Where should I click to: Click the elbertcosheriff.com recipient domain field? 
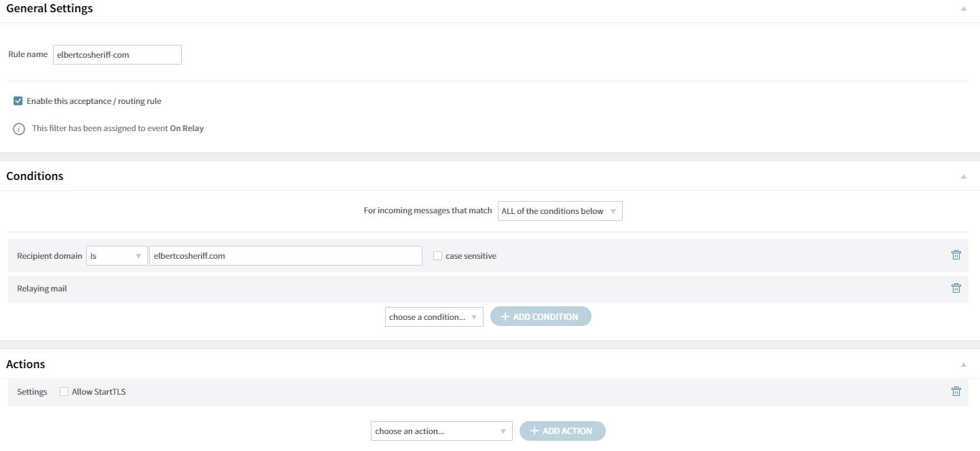coord(285,256)
